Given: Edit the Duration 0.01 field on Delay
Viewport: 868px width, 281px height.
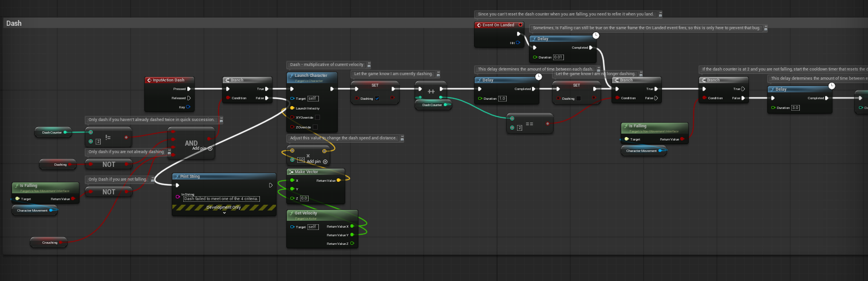Looking at the screenshot, I should 559,57.
